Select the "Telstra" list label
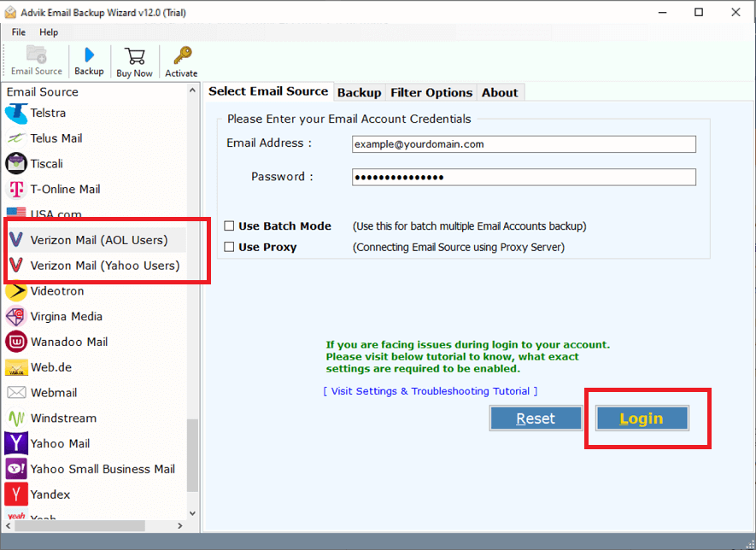This screenshot has height=550, width=756. tap(48, 113)
